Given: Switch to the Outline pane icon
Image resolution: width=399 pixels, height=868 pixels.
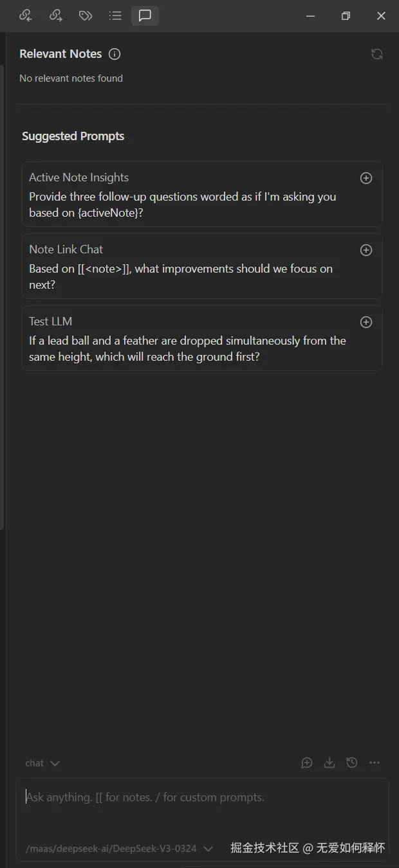Looking at the screenshot, I should 115,15.
